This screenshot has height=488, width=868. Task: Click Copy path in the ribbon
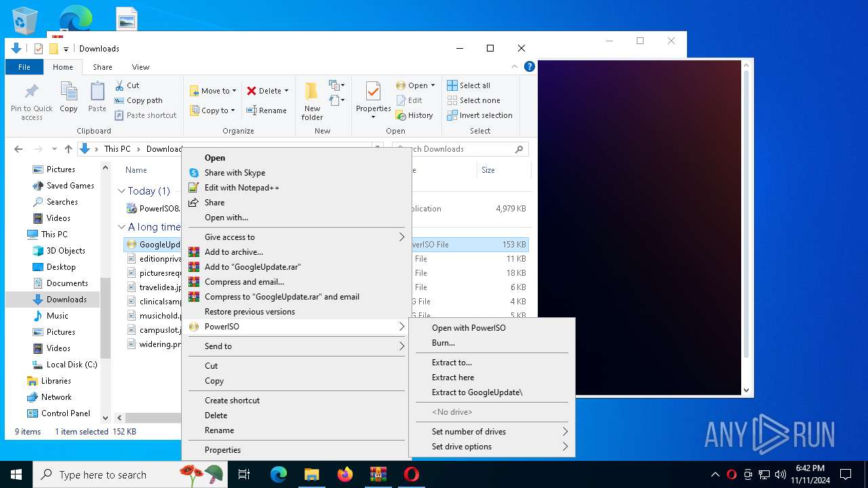click(138, 100)
